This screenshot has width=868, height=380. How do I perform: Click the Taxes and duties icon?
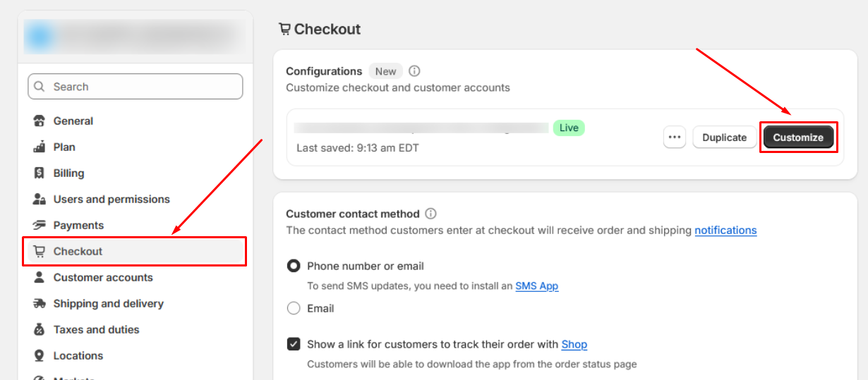pos(40,329)
